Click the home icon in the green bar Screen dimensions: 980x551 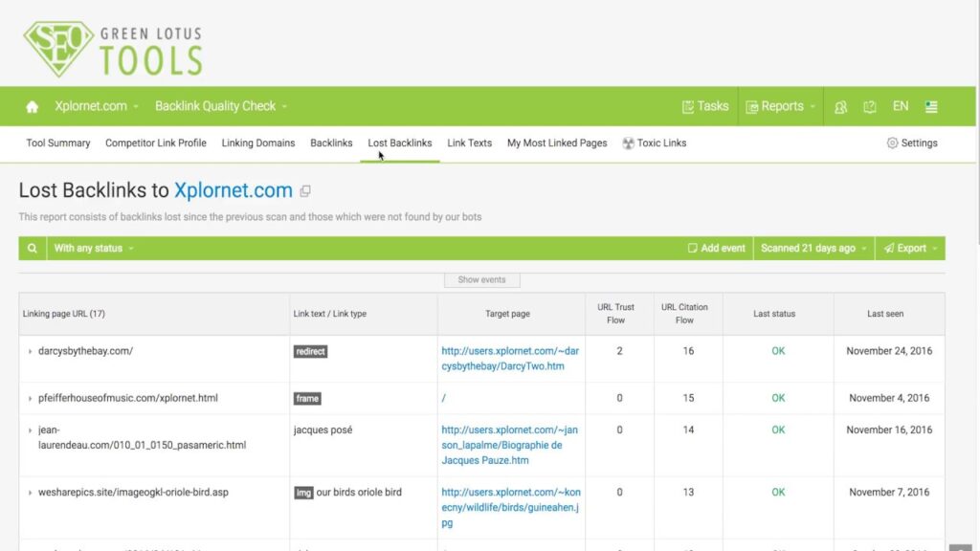pos(32,107)
